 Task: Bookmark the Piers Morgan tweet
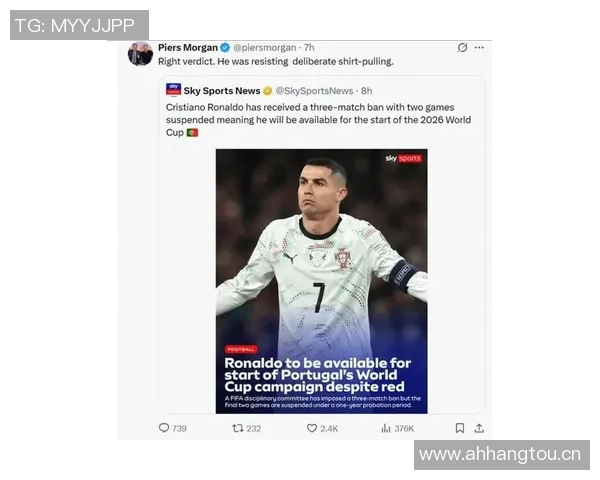pos(460,428)
